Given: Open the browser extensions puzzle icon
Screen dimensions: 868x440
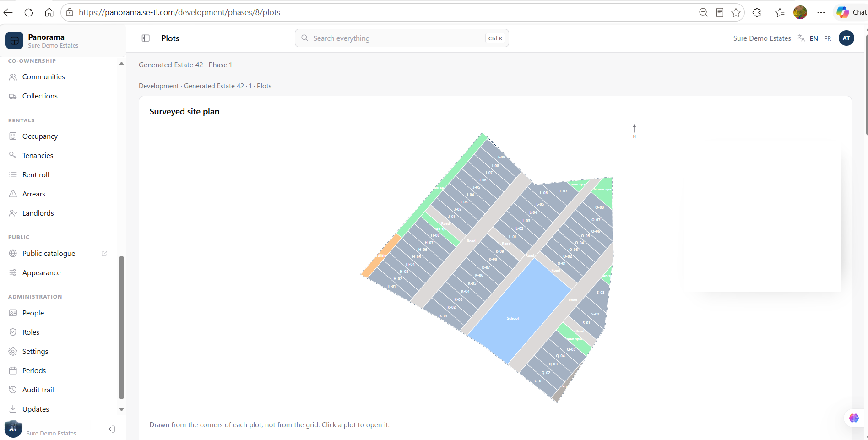Looking at the screenshot, I should 757,12.
